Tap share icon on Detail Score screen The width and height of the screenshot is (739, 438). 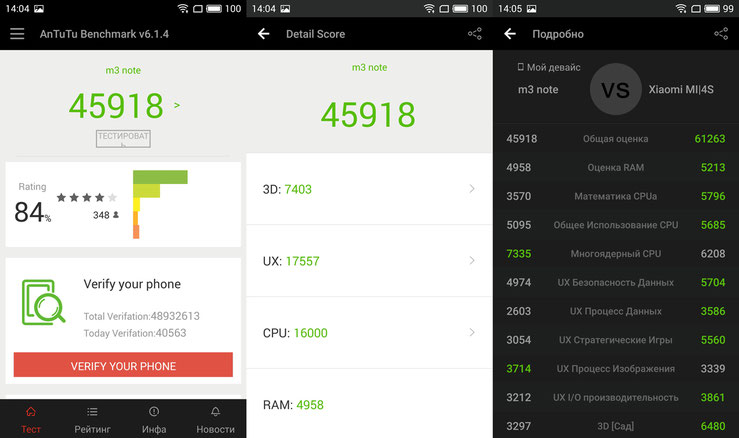click(475, 33)
